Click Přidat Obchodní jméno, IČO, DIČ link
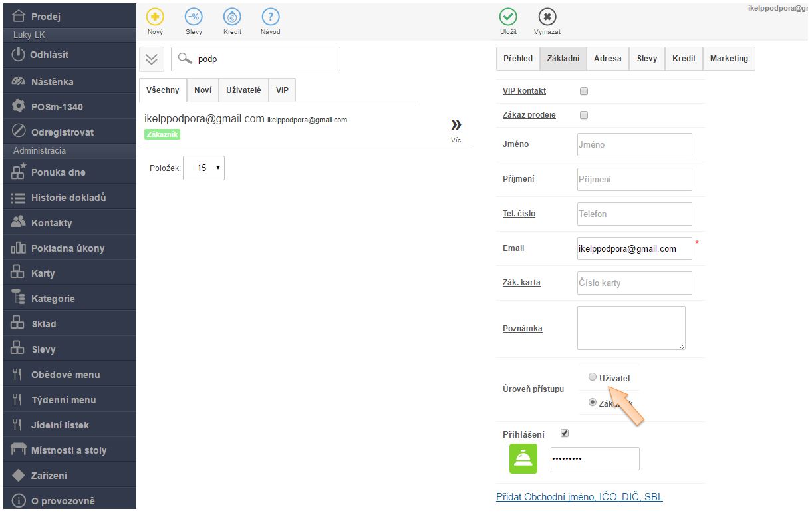 (x=579, y=497)
